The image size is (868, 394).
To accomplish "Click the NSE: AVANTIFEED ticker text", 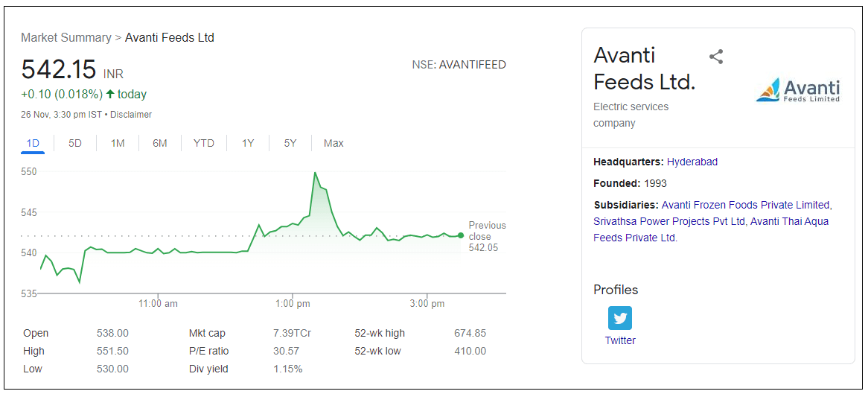I will pos(459,65).
